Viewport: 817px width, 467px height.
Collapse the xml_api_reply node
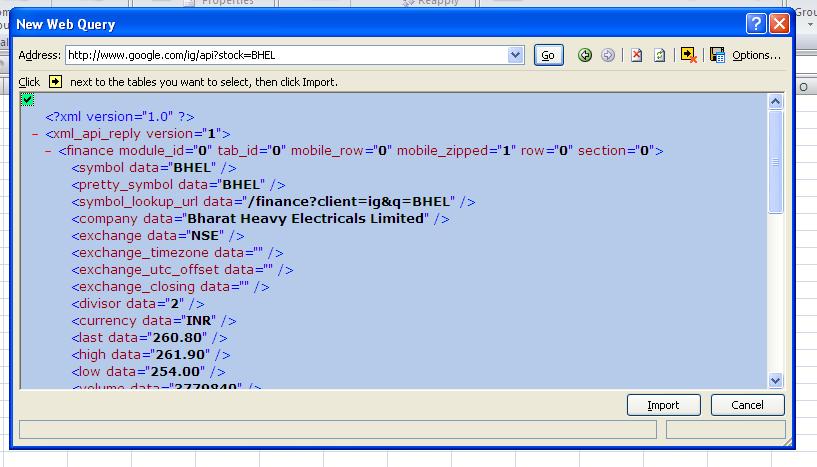pyautogui.click(x=35, y=134)
